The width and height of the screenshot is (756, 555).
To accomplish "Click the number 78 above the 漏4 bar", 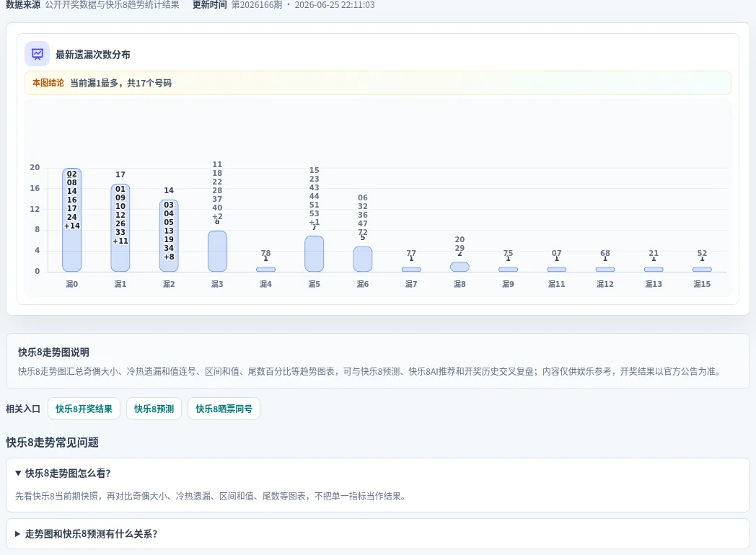I will pyautogui.click(x=265, y=253).
